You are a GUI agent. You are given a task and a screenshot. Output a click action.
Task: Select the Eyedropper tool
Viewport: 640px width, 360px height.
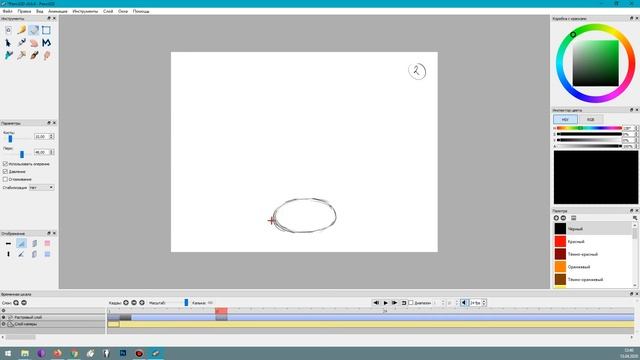[x=21, y=55]
